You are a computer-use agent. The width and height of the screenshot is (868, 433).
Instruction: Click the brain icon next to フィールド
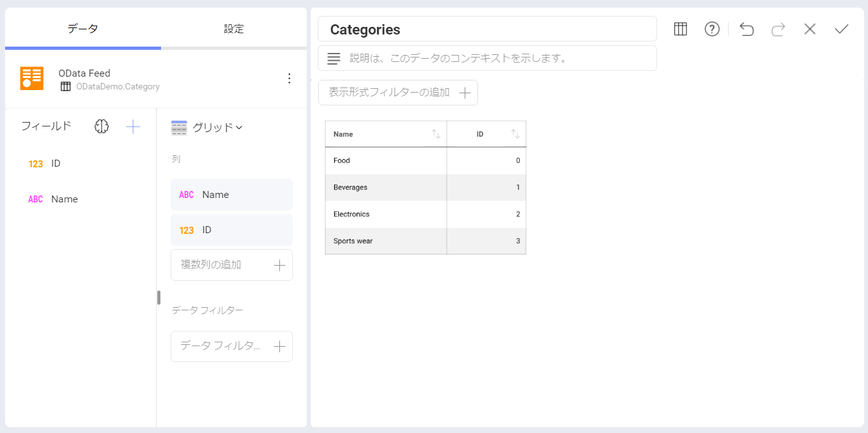click(102, 126)
